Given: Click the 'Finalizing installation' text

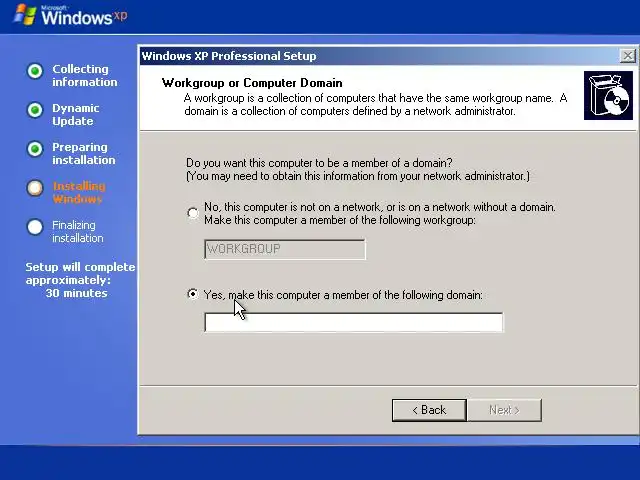Looking at the screenshot, I should [x=78, y=231].
